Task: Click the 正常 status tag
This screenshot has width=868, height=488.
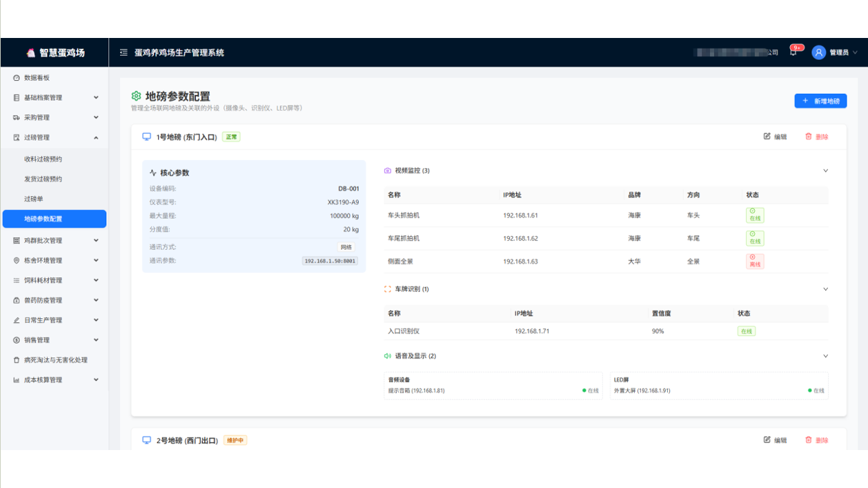Action: pyautogui.click(x=231, y=137)
